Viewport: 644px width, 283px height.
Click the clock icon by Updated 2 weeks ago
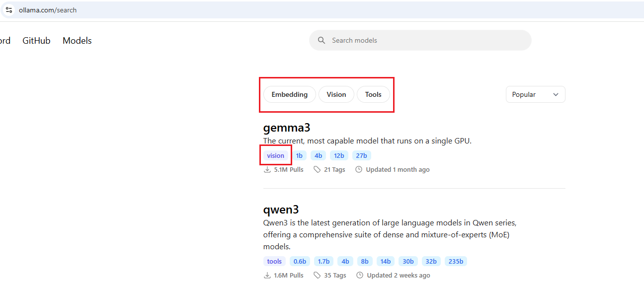[x=359, y=275]
